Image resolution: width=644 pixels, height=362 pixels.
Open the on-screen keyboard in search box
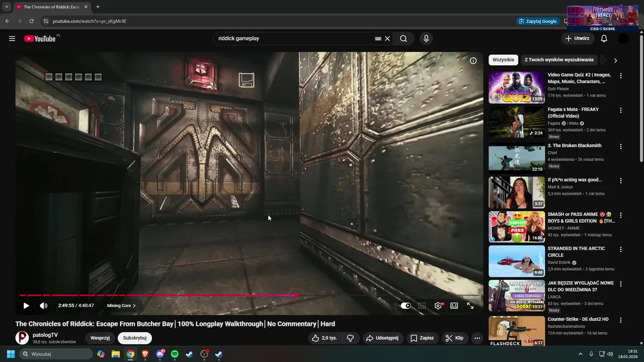point(378,39)
